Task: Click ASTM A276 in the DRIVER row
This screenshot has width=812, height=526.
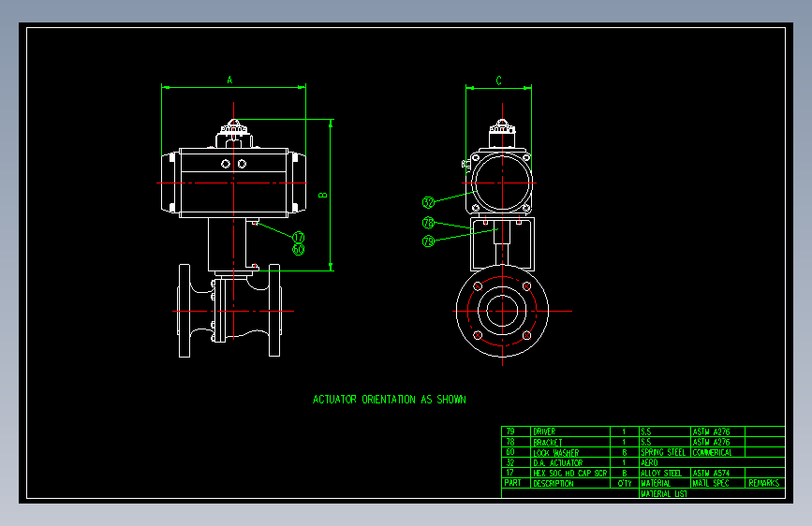Action: [717, 431]
